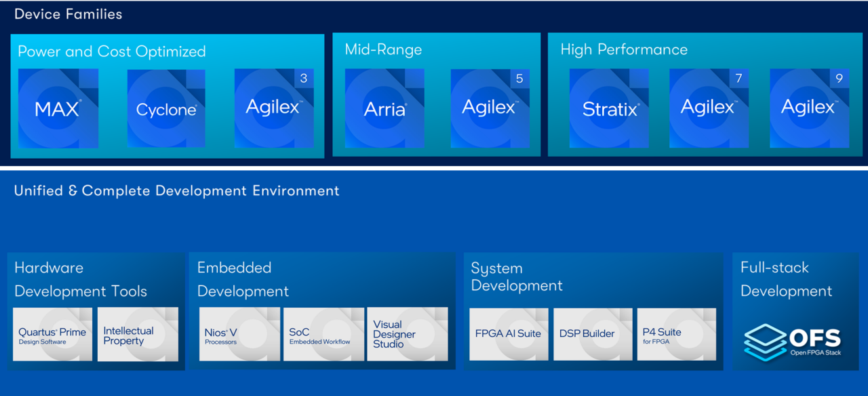
Task: Open the OFS Open FPGA Stack logo
Action: (793, 342)
